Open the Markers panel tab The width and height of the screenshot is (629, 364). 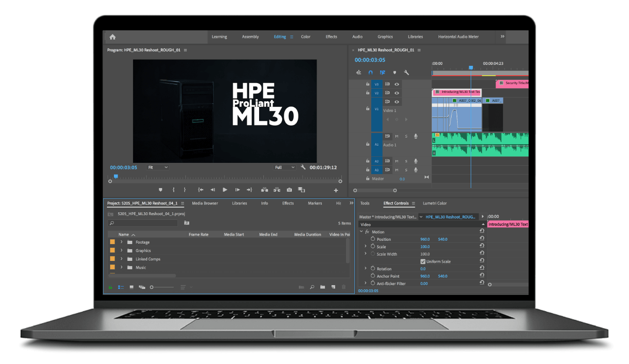pos(315,203)
